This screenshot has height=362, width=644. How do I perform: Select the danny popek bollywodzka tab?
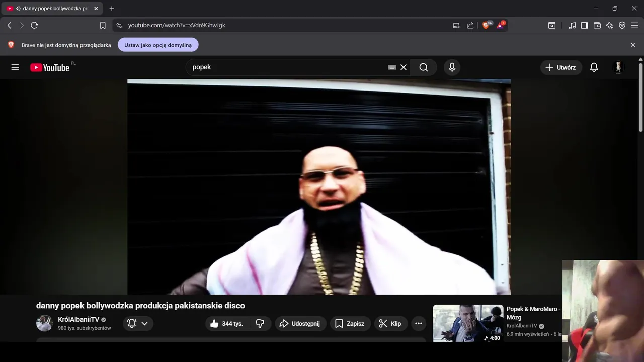[x=52, y=9]
